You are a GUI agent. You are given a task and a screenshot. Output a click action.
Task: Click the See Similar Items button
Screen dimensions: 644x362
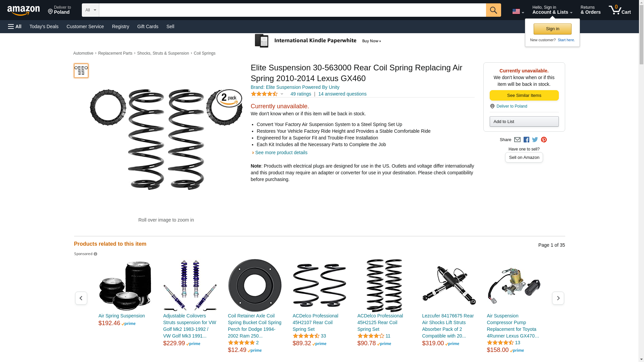click(x=524, y=96)
